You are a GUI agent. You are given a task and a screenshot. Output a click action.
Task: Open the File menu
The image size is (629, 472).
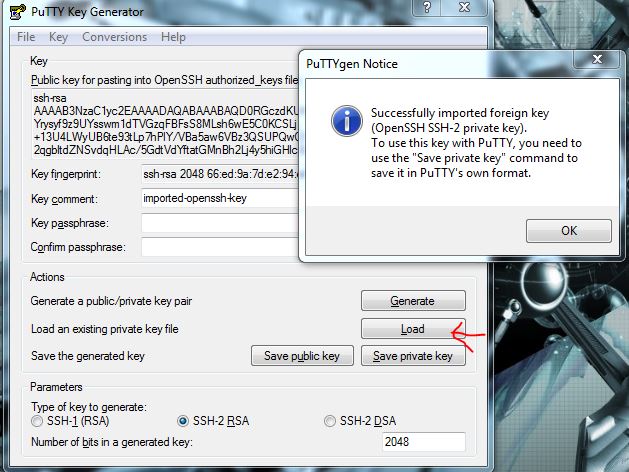[26, 37]
